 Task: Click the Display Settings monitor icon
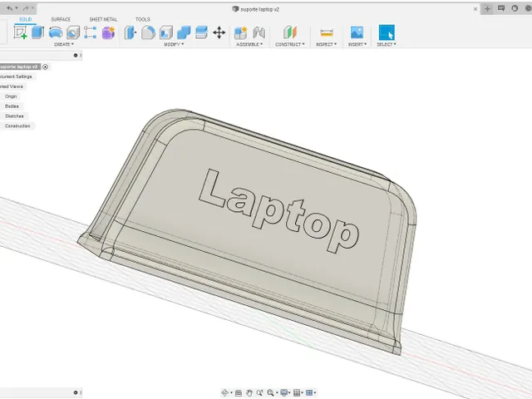click(x=284, y=393)
